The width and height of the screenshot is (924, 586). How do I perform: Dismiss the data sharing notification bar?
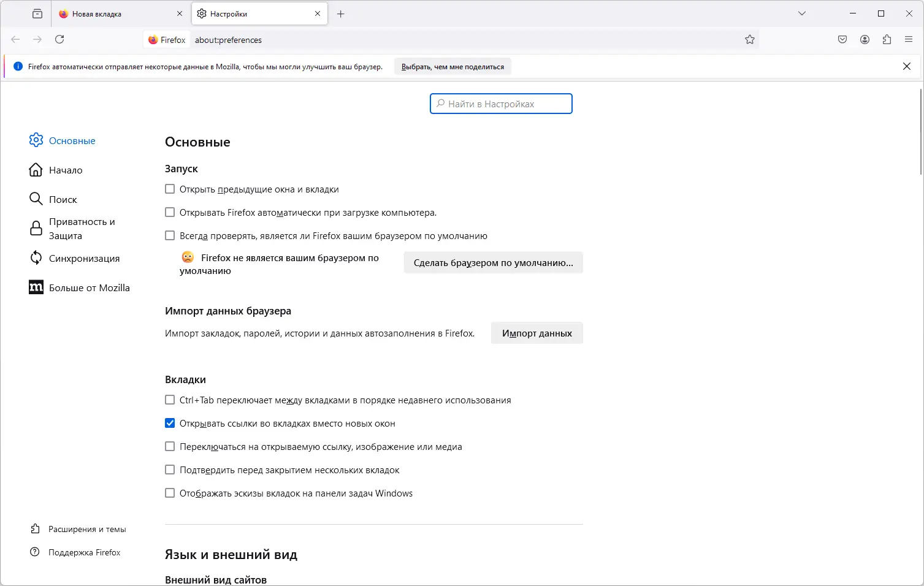(x=907, y=66)
